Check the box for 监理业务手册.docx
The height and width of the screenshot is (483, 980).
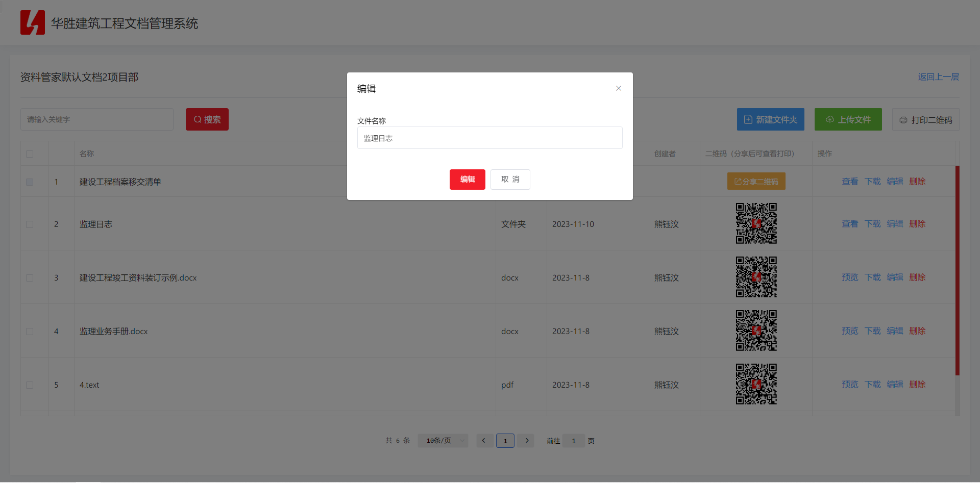click(30, 332)
